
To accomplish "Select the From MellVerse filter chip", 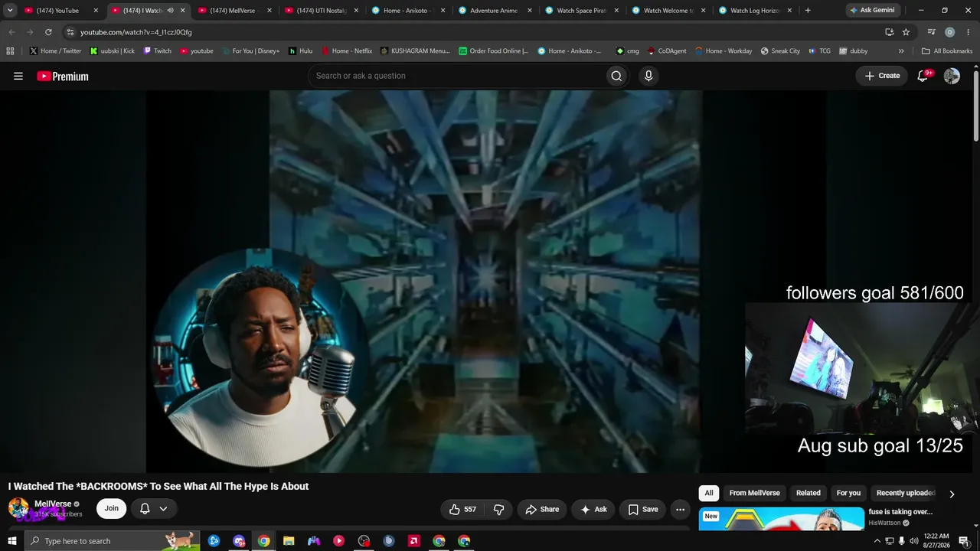I will tap(754, 493).
